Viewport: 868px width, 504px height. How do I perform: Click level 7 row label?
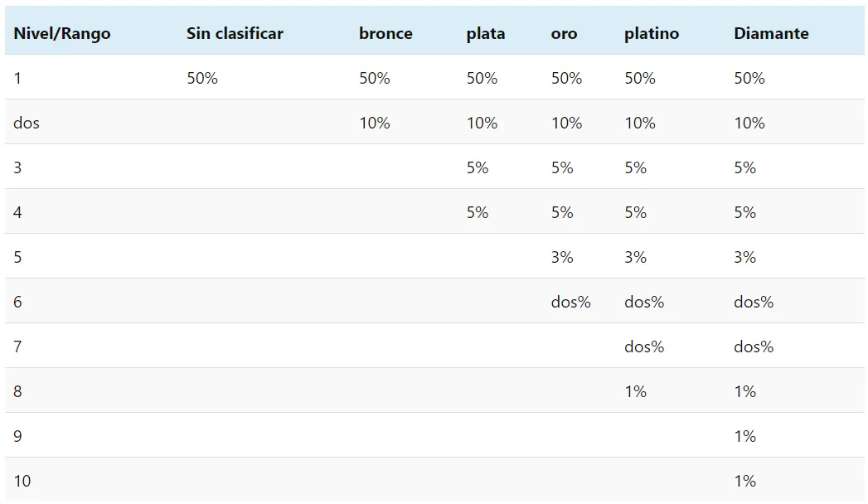pos(18,347)
